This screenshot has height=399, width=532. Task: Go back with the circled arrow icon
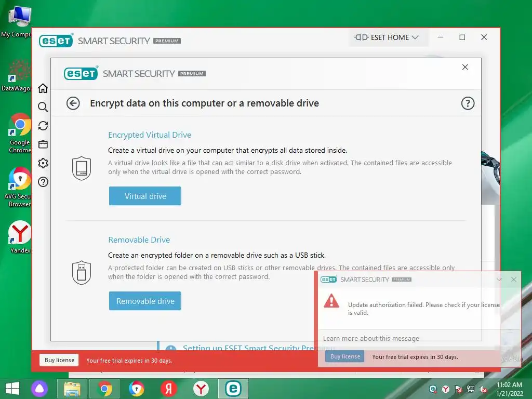coord(73,103)
